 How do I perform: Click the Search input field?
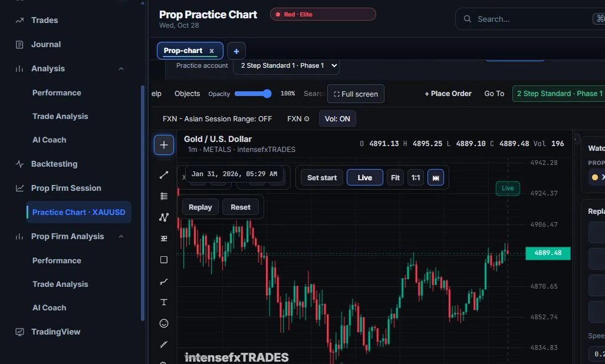coord(531,19)
